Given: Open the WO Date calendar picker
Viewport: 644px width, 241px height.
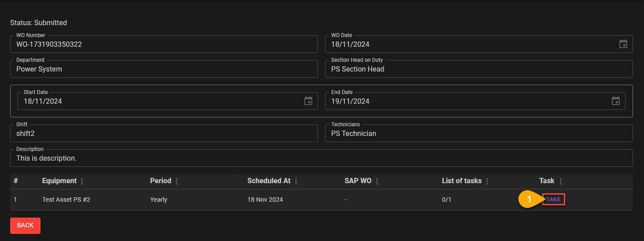Looking at the screenshot, I should pos(623,44).
